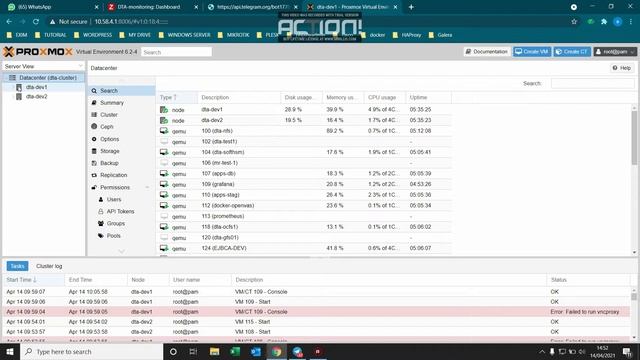Switch to the DTA-monitoring Dashboard tab
Viewport: 640px width, 360px height.
click(152, 7)
